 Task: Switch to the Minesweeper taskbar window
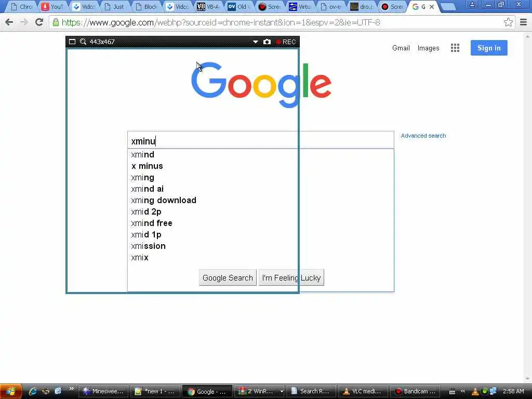pos(103,391)
